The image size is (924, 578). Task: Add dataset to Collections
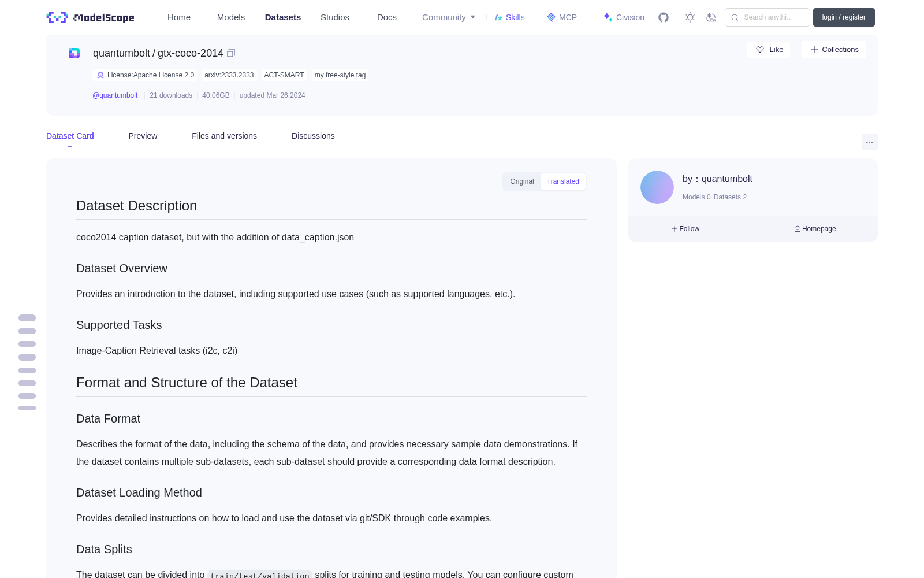pos(834,50)
